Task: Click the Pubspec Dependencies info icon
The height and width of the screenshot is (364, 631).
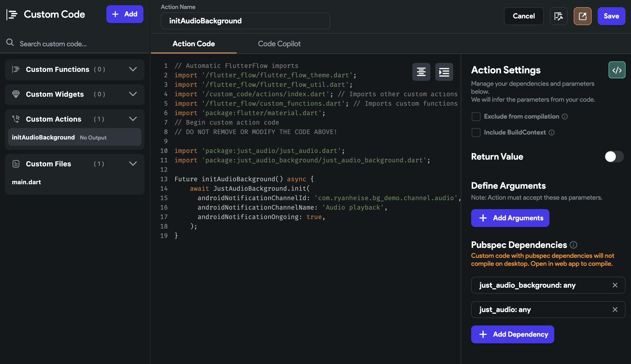Action: click(573, 245)
